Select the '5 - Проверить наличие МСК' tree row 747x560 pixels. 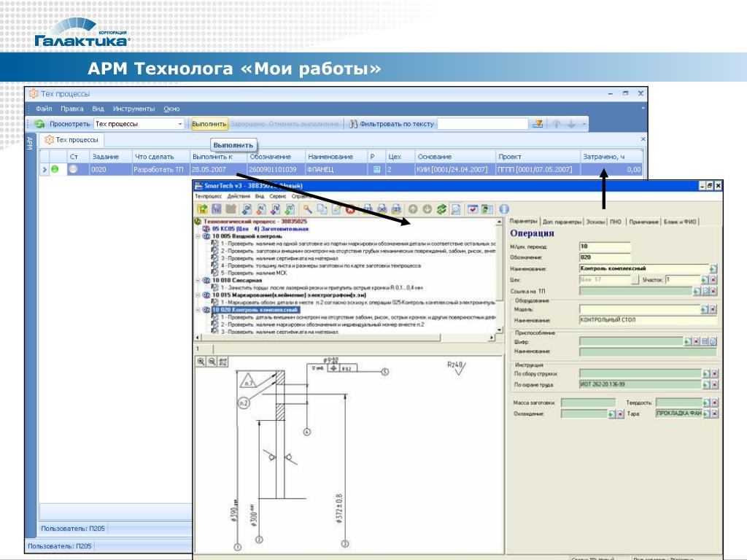pyautogui.click(x=254, y=273)
